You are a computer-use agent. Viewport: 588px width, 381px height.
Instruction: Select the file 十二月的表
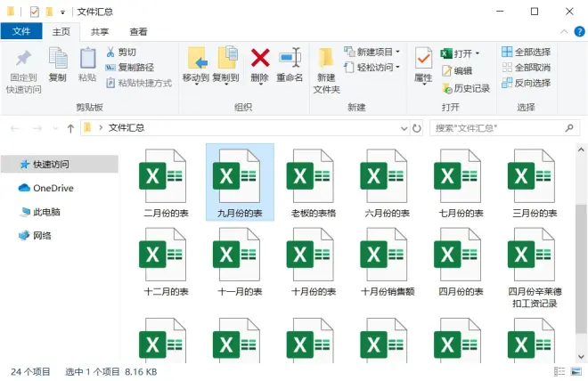coord(166,262)
